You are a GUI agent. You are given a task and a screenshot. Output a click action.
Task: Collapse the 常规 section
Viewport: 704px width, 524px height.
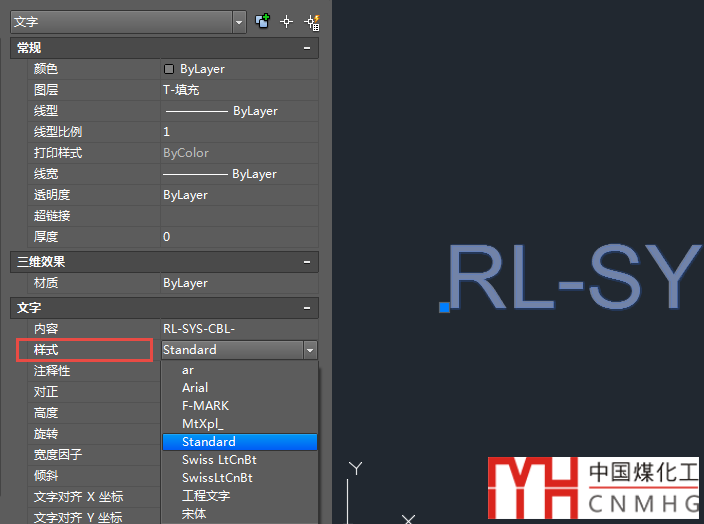click(307, 48)
